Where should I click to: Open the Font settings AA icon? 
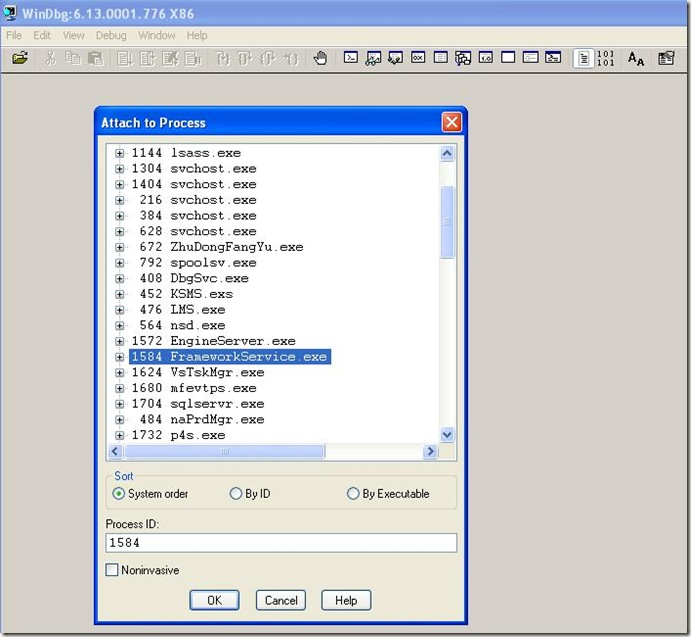(636, 58)
